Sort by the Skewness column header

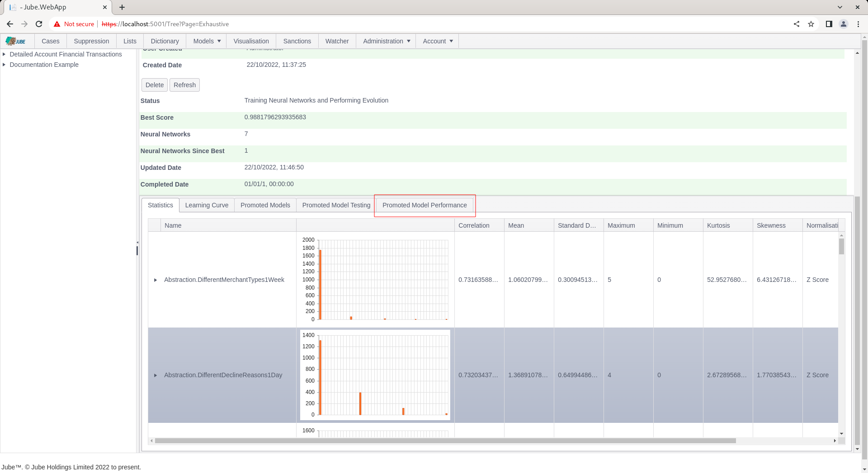point(778,225)
